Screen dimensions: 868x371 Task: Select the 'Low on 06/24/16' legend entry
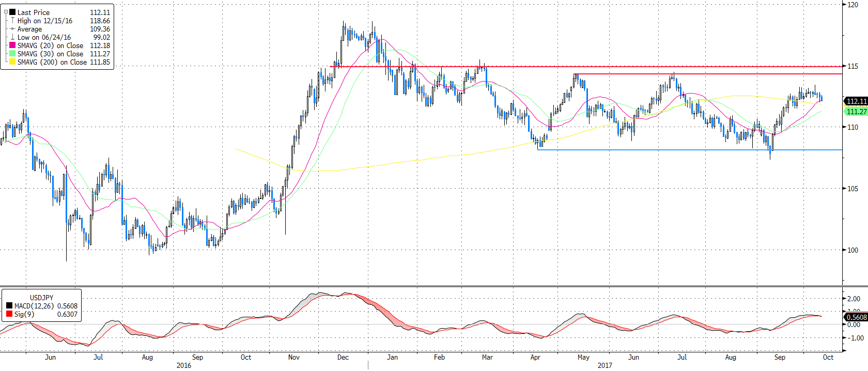pyautogui.click(x=44, y=37)
